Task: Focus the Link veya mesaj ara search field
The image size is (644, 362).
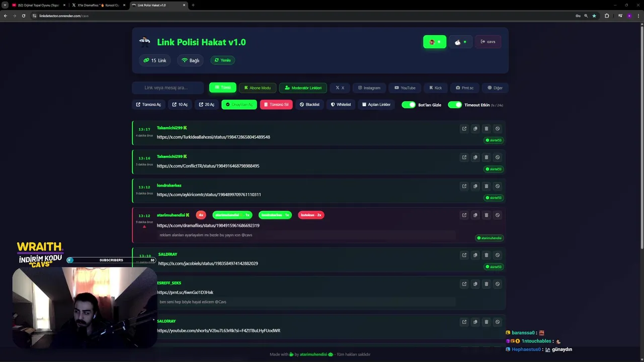Action: coord(168,87)
